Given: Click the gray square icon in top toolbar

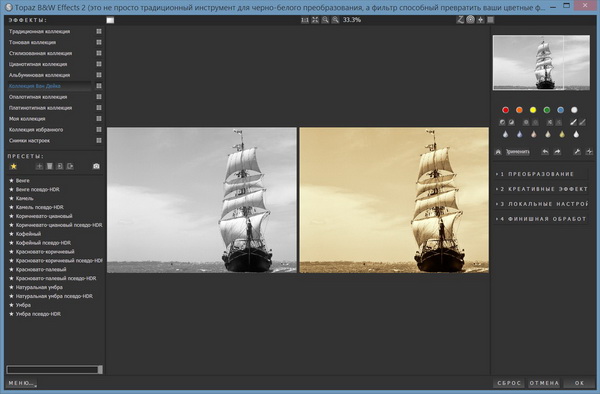Looking at the screenshot, I should pos(490,20).
